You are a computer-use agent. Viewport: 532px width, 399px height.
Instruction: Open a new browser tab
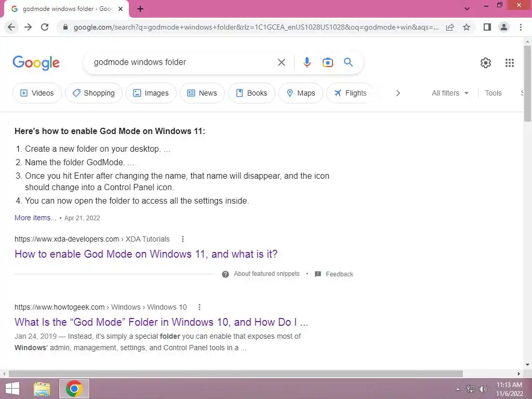pos(140,9)
